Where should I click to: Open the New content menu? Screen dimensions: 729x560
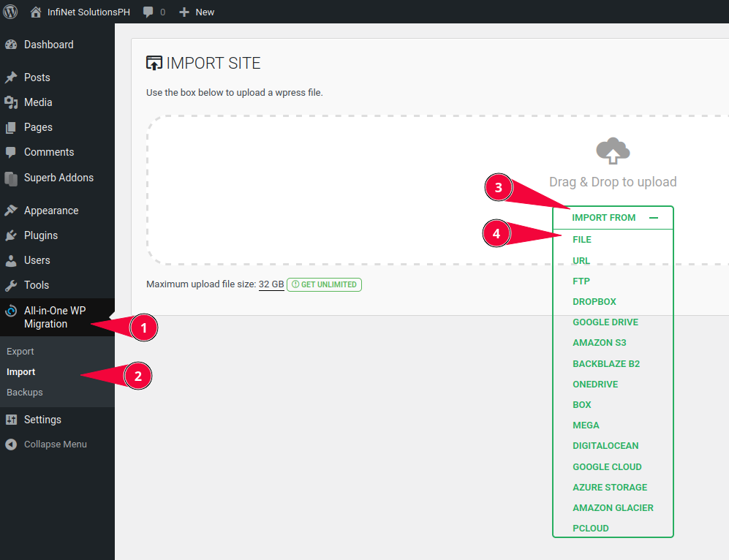click(x=197, y=12)
